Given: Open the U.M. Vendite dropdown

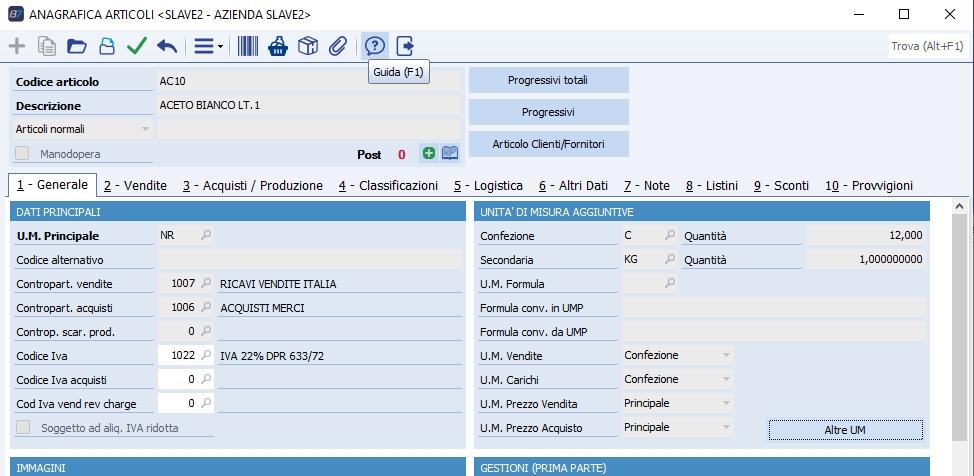Looking at the screenshot, I should [x=725, y=355].
